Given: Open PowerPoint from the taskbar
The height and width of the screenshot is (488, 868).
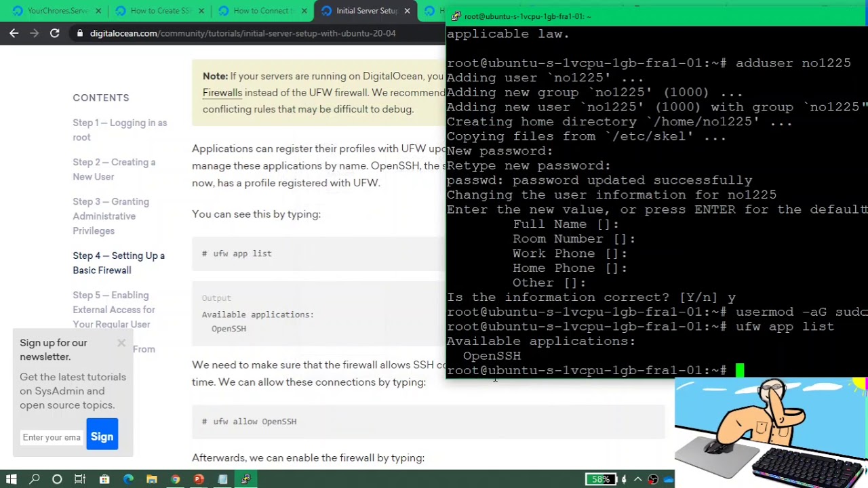Looking at the screenshot, I should (x=199, y=479).
